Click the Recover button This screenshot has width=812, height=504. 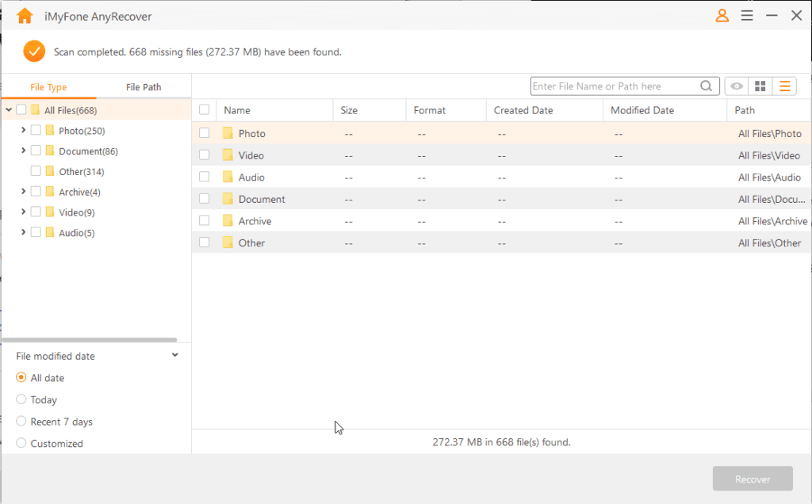coord(753,479)
